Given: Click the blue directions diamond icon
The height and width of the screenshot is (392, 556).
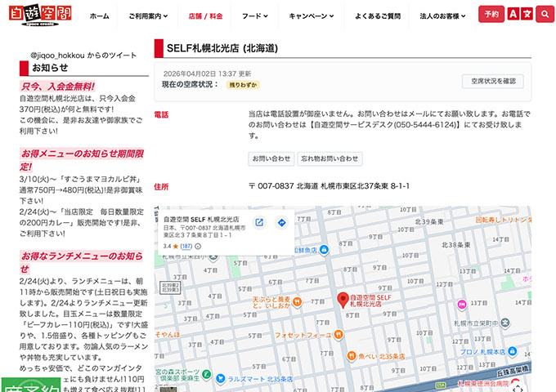Looking at the screenshot, I should point(281,222).
